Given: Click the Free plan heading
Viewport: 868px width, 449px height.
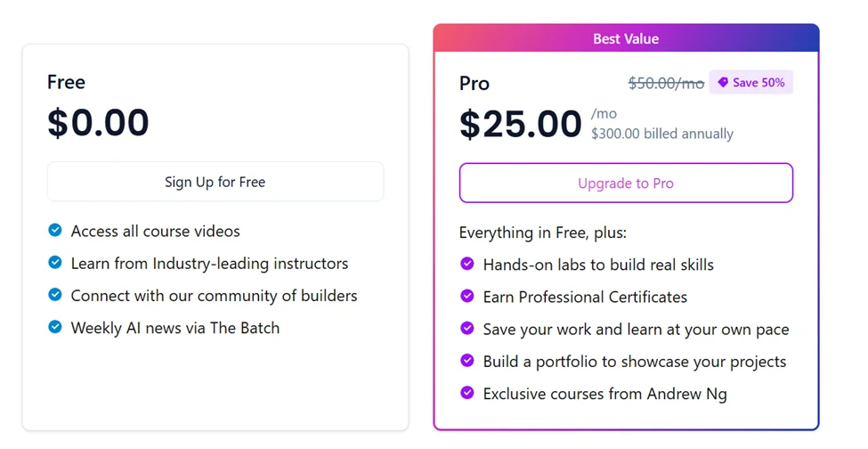Looking at the screenshot, I should [x=66, y=83].
